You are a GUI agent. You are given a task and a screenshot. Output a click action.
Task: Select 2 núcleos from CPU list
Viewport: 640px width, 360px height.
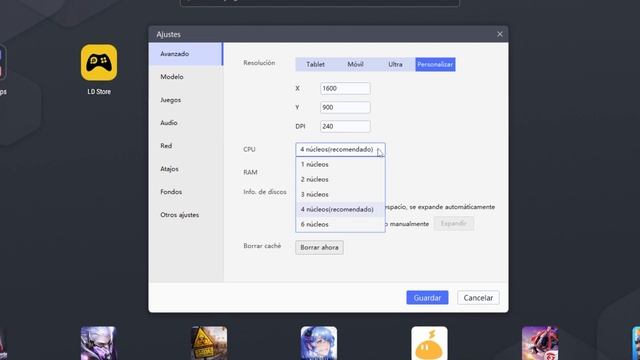coord(340,180)
